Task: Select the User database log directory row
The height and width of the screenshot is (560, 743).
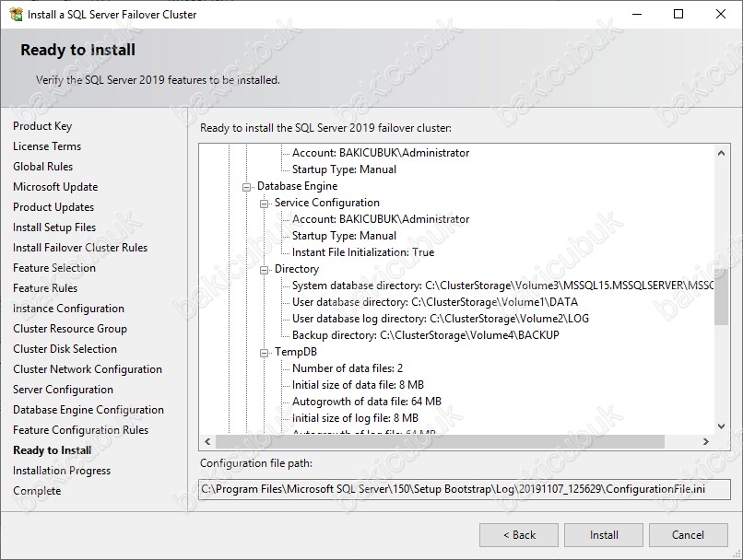Action: [x=441, y=319]
